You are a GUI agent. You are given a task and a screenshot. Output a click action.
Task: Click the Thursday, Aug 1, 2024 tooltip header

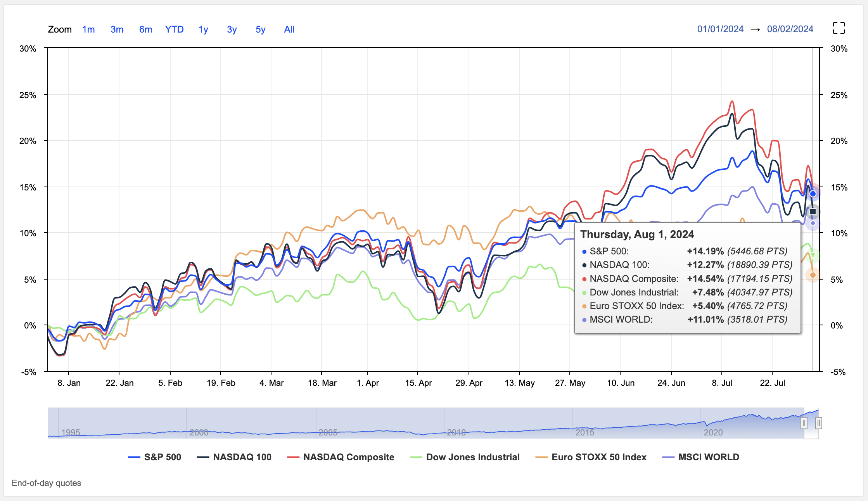(637, 234)
